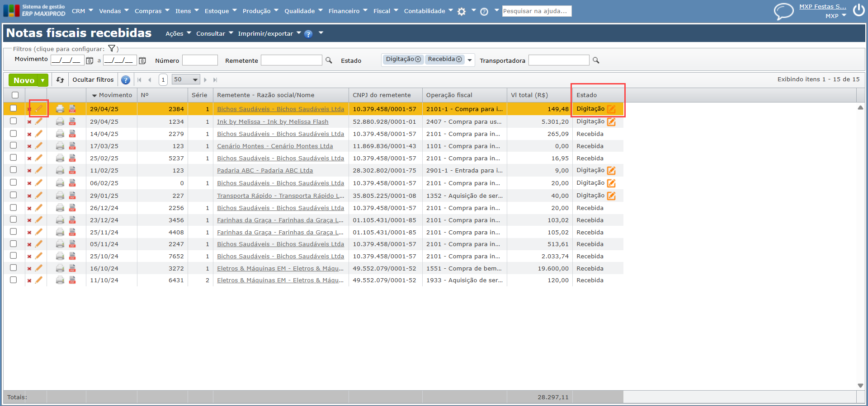
Task: Tick checkbox for note 7652
Action: (x=14, y=256)
